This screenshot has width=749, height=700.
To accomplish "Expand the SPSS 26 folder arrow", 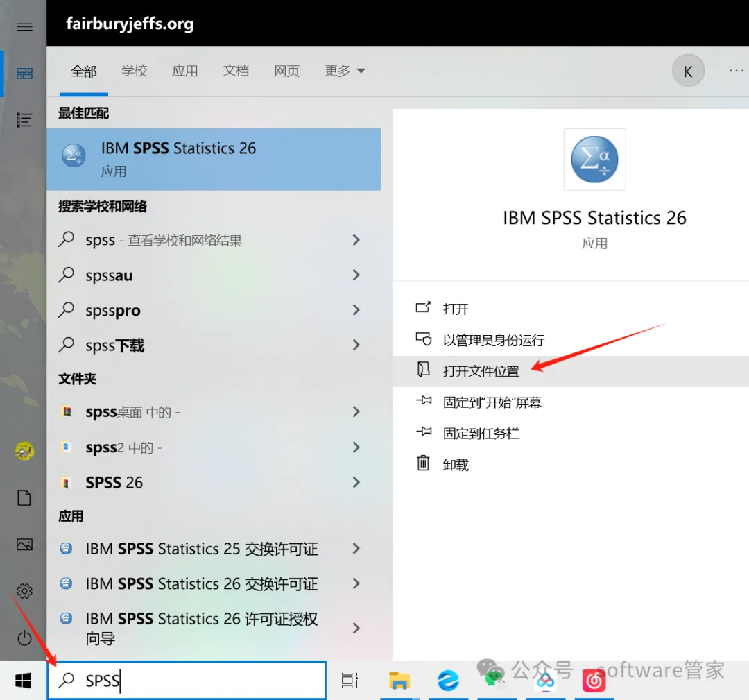I will [x=356, y=482].
